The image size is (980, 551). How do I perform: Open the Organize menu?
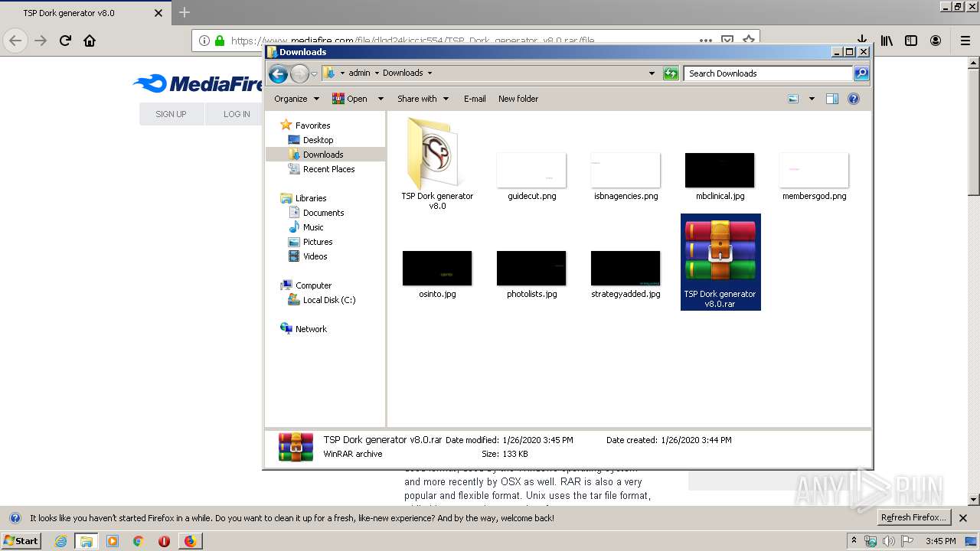pyautogui.click(x=296, y=99)
